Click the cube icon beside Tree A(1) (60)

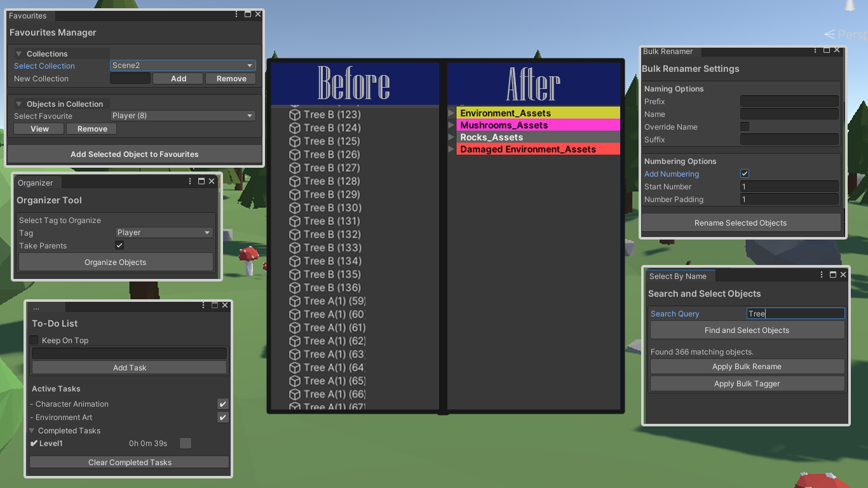294,315
